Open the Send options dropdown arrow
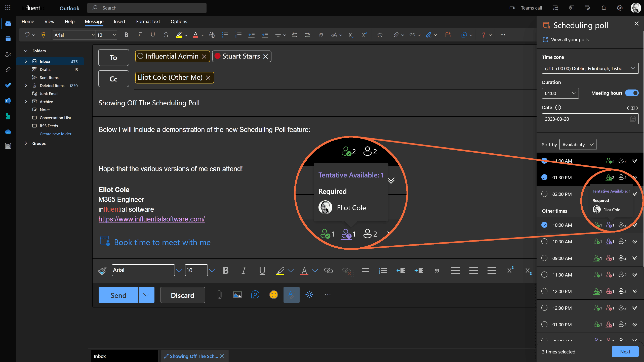 click(x=146, y=295)
